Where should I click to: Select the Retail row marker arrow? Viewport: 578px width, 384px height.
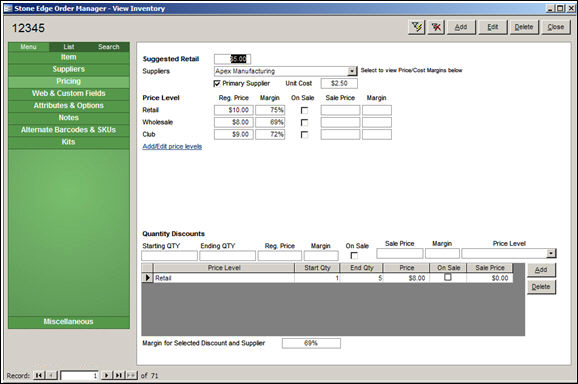click(147, 278)
